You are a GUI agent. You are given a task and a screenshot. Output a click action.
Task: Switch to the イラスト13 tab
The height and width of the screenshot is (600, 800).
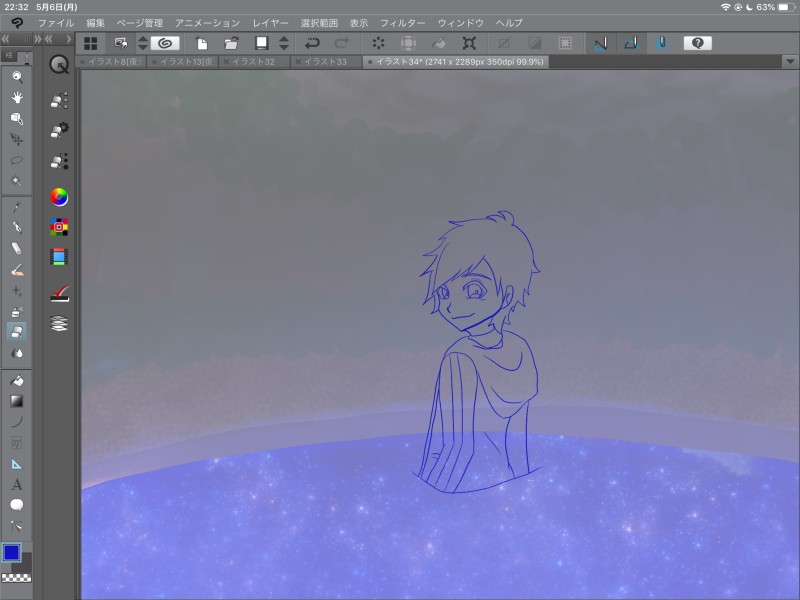point(184,62)
